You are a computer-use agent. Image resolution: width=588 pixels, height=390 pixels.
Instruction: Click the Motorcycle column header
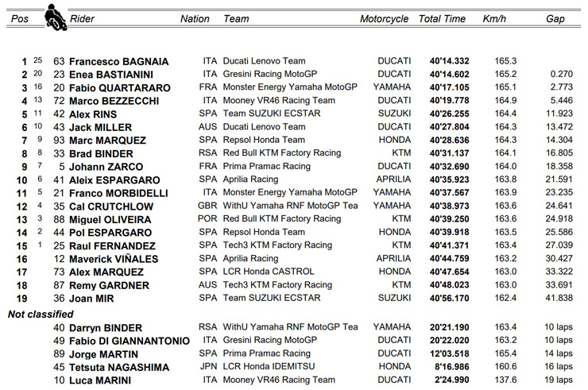point(384,19)
